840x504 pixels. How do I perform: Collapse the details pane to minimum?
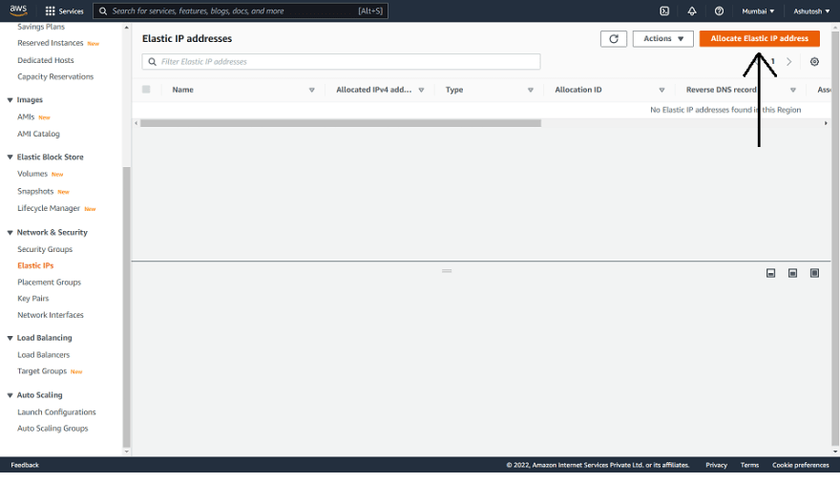click(x=770, y=273)
